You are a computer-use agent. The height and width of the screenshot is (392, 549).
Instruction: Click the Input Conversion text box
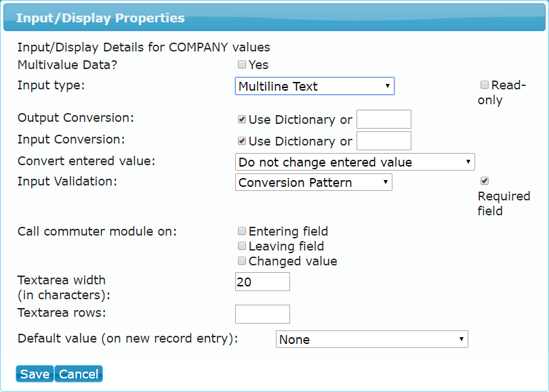(384, 141)
